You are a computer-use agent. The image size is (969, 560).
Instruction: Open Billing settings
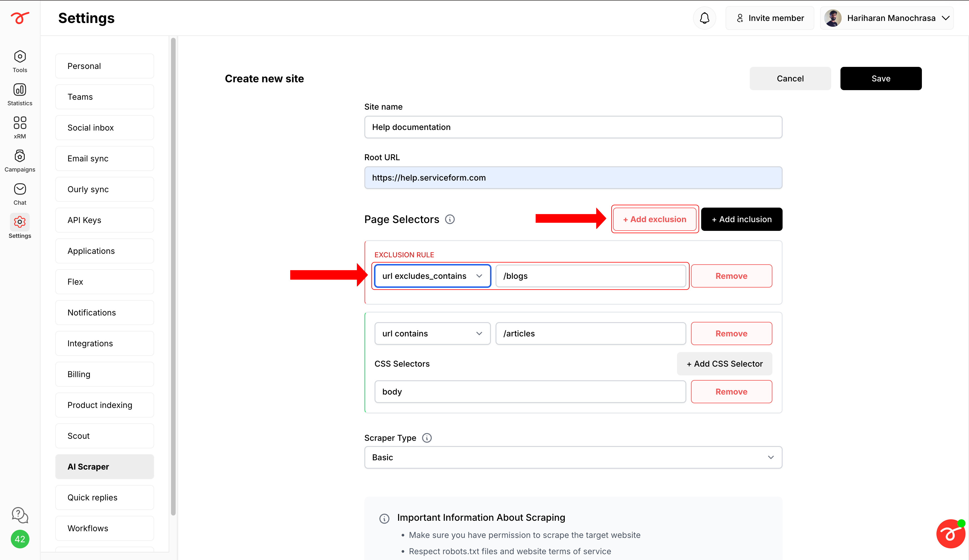pos(105,374)
